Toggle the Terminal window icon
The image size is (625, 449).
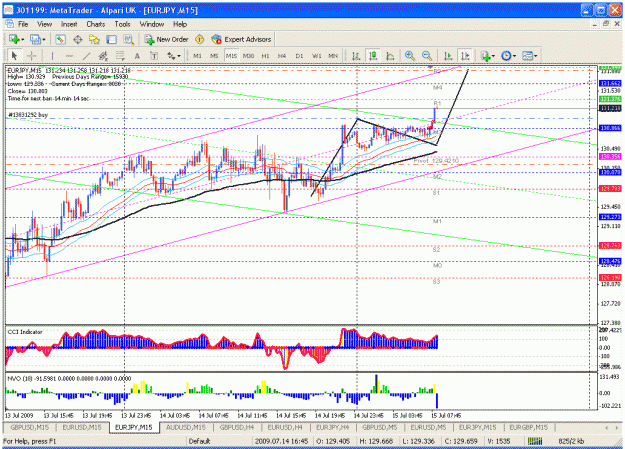(111, 39)
